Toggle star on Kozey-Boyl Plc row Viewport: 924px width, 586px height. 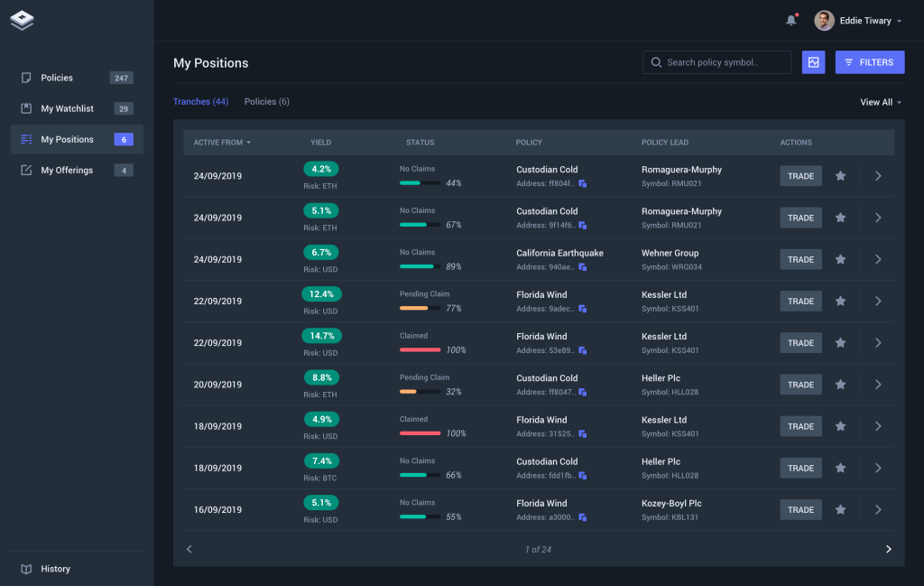tap(840, 510)
